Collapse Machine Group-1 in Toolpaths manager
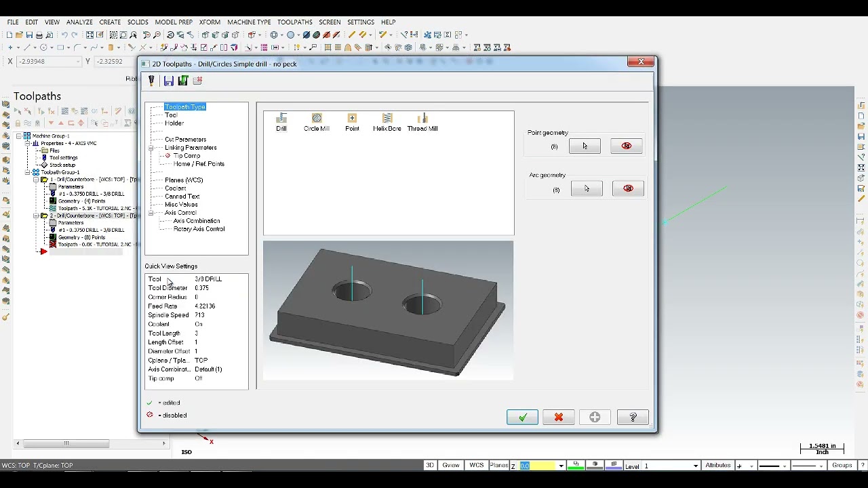 point(19,136)
